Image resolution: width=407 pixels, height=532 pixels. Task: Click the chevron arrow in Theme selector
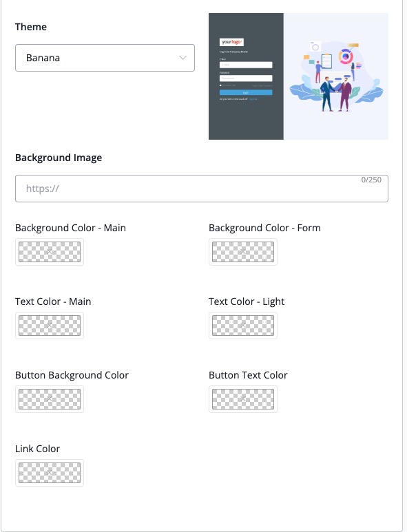182,58
